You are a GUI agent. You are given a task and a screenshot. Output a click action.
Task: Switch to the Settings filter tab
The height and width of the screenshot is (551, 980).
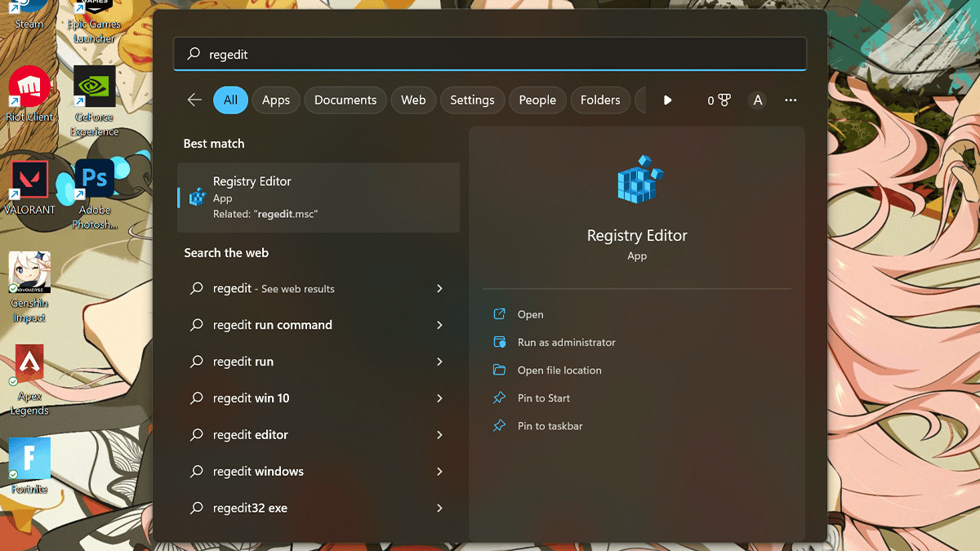tap(472, 100)
